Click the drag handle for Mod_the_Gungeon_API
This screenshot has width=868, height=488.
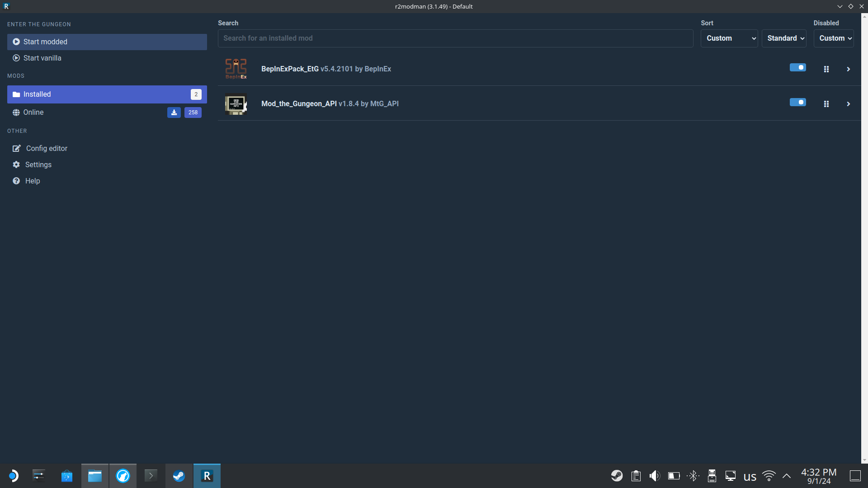point(826,104)
